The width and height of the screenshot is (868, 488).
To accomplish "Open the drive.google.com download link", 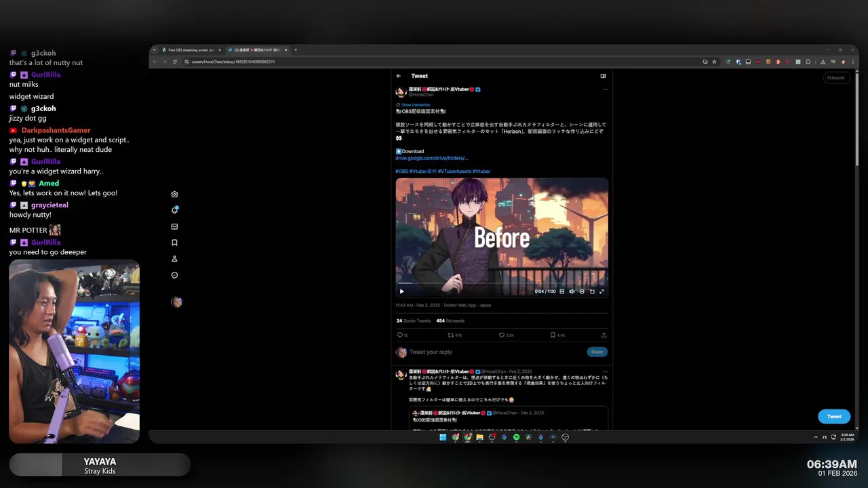I will click(432, 158).
